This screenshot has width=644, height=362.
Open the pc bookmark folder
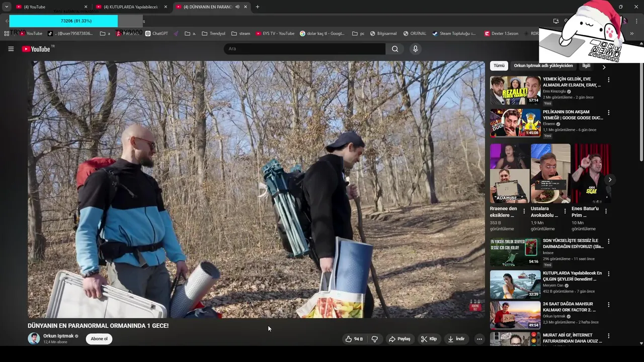358,34
